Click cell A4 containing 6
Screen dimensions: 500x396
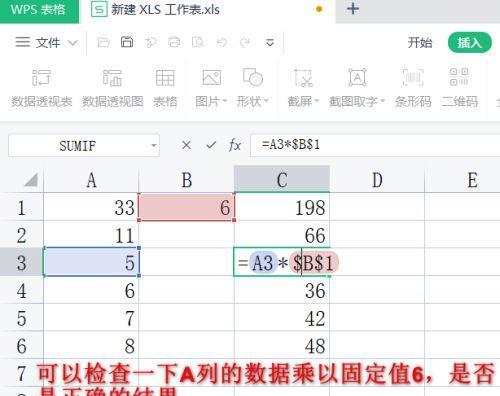(91, 290)
